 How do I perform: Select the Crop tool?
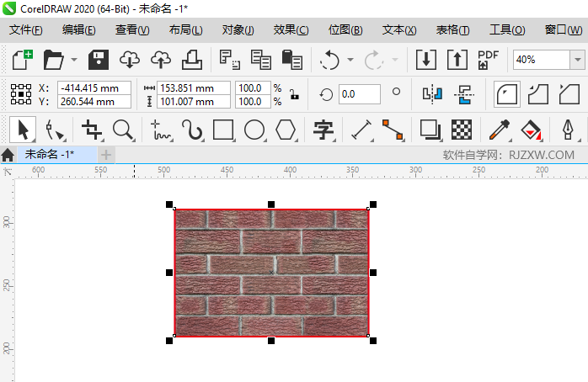point(92,130)
